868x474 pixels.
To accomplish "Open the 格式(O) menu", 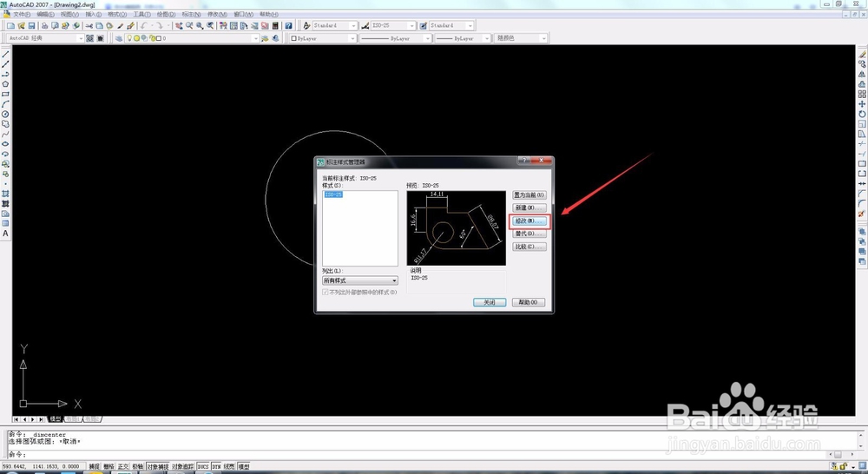I will click(x=117, y=15).
